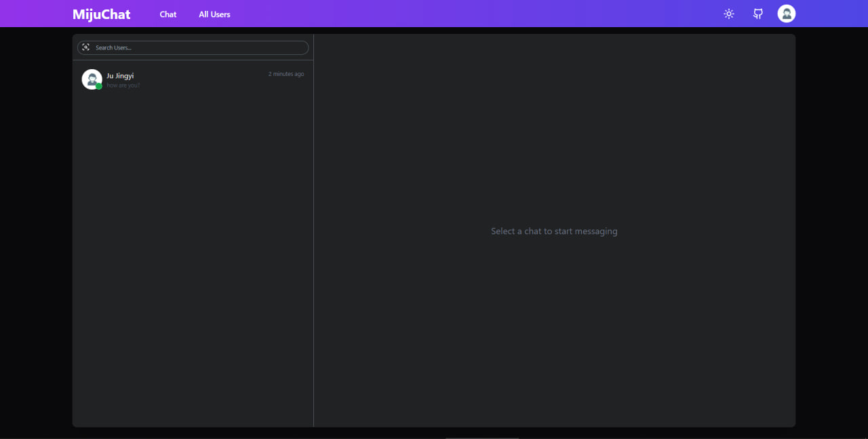Click the '2 minutes ago' timestamp
Viewport: 868px width, 439px height.
click(286, 74)
